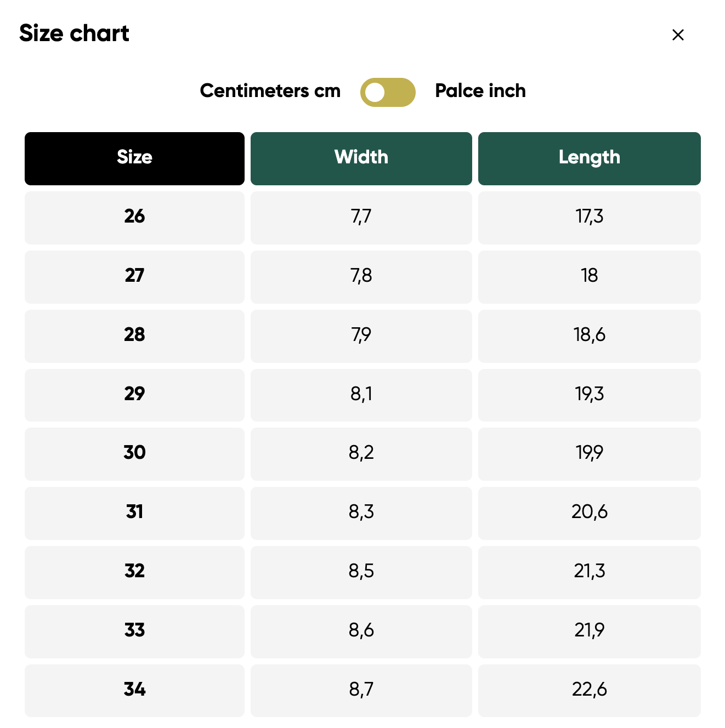Select size 34 row cell
The image size is (725, 728).
point(134,691)
